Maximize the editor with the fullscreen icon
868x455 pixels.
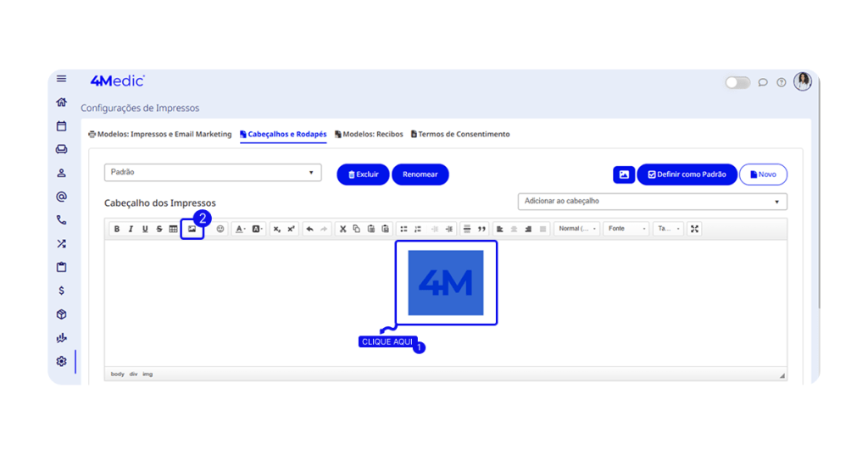tap(695, 229)
